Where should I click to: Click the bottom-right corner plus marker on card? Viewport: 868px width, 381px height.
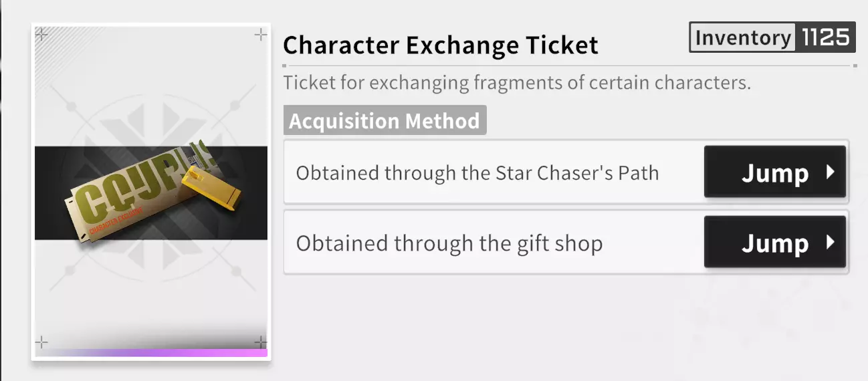point(261,343)
